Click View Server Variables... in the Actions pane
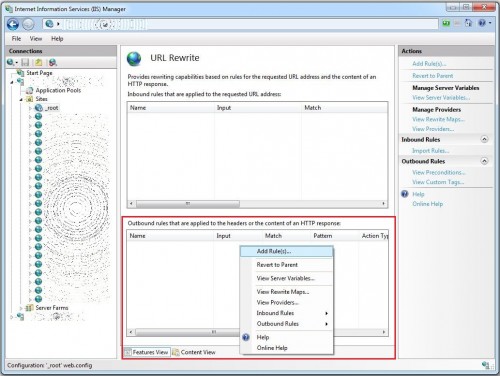Screen dimensions: 500x376 441,98
